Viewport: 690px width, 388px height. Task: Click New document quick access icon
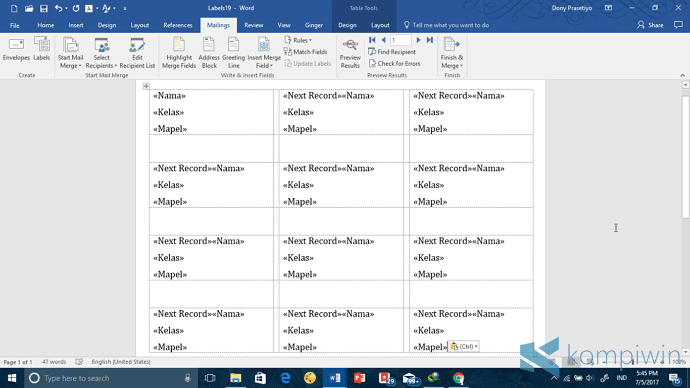coord(14,8)
